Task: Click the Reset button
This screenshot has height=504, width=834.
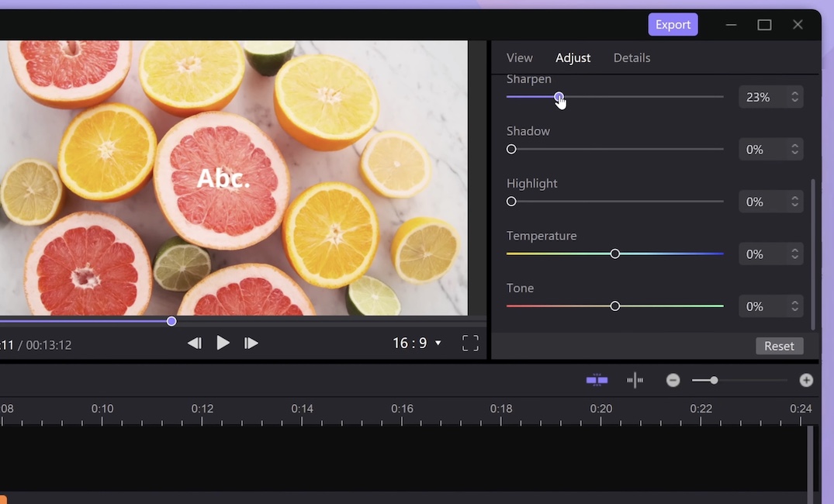Action: click(x=779, y=346)
